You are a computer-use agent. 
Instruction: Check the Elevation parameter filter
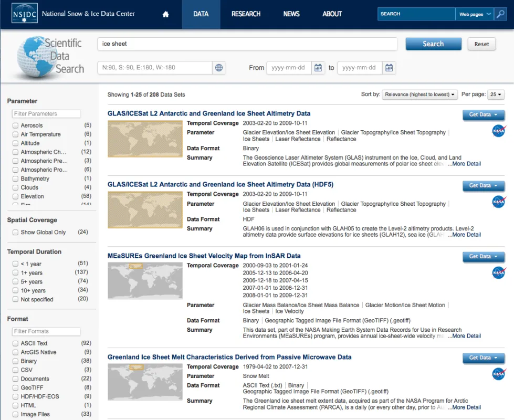pyautogui.click(x=16, y=196)
